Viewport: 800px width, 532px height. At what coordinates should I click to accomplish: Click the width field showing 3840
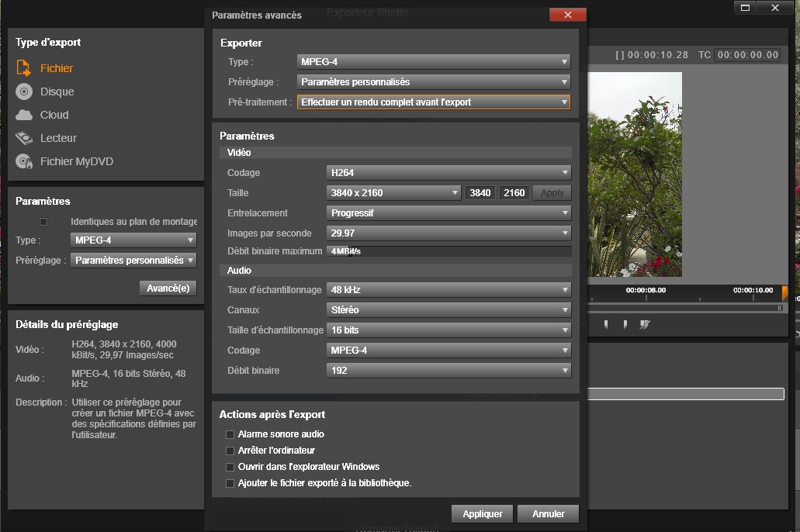pyautogui.click(x=480, y=193)
